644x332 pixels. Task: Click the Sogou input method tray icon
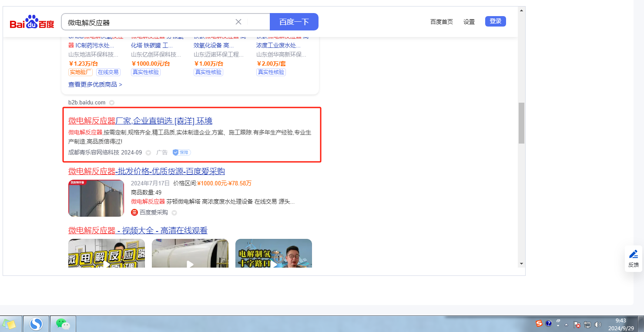point(539,323)
